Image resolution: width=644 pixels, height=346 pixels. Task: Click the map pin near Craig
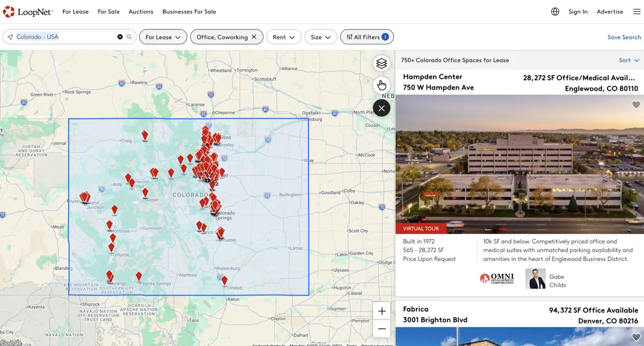(145, 135)
